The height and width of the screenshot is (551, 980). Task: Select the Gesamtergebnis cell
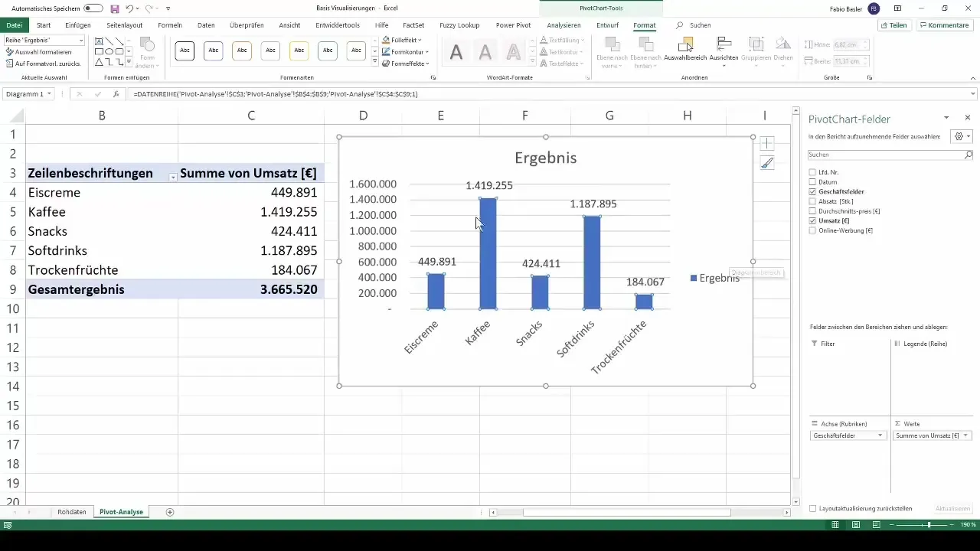102,289
